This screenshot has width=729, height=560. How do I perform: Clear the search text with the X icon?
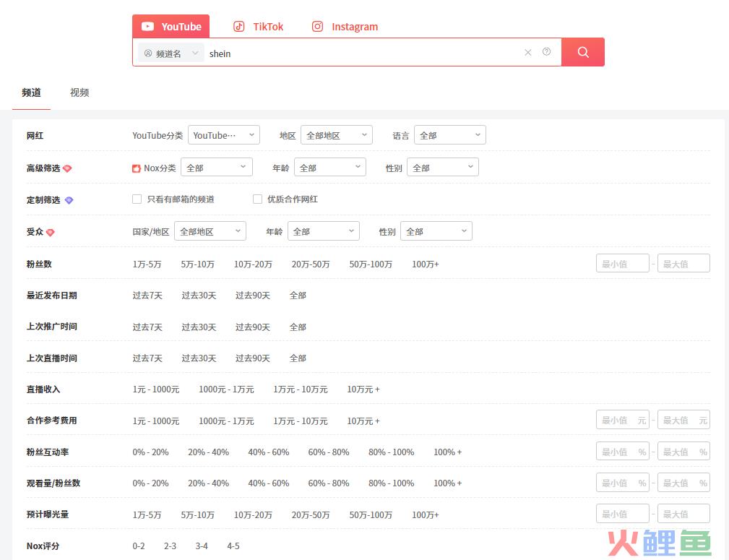tap(527, 53)
